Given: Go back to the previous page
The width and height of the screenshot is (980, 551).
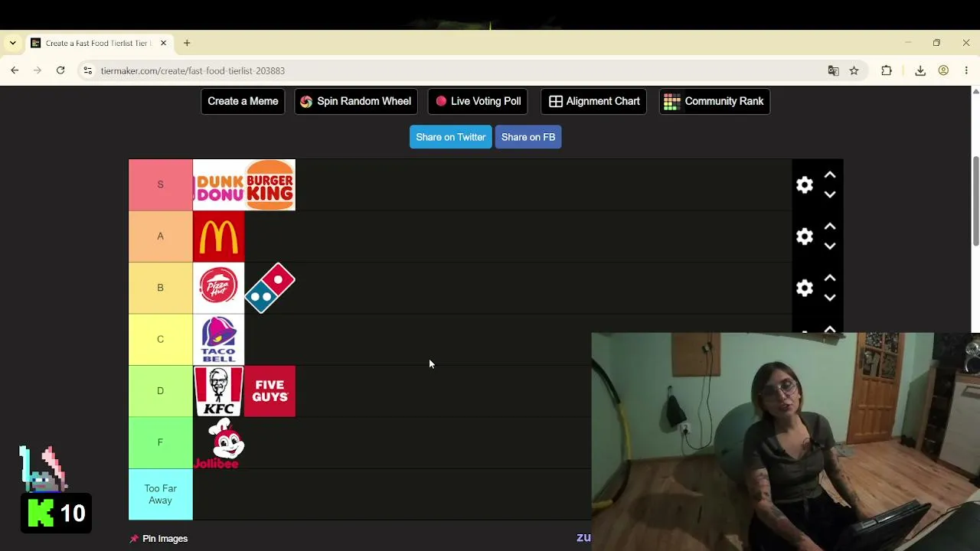Looking at the screenshot, I should tap(15, 70).
